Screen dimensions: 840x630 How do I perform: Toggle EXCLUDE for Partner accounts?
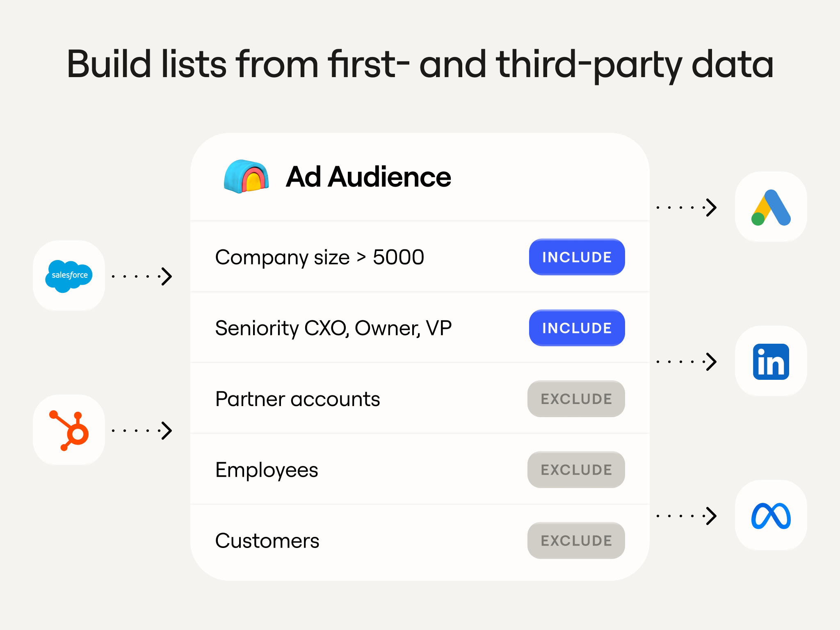576,399
